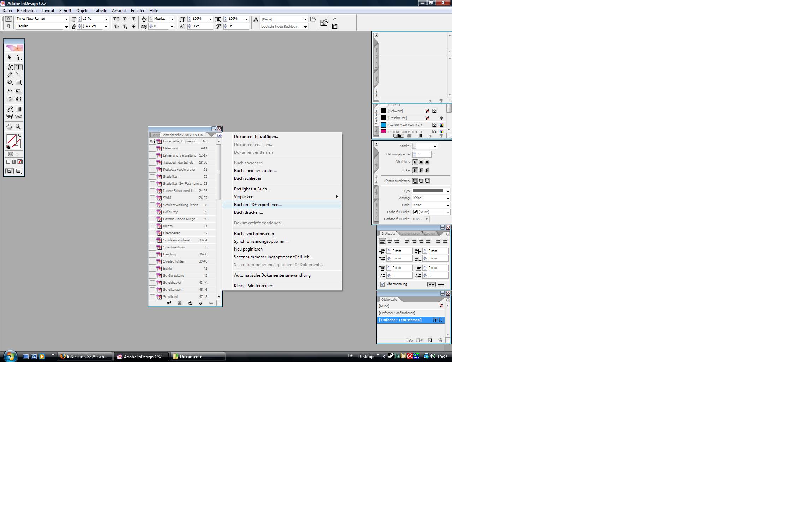Check the box beside Mensa document
Image resolution: width=812 pixels, height=530 pixels.
tap(152, 226)
